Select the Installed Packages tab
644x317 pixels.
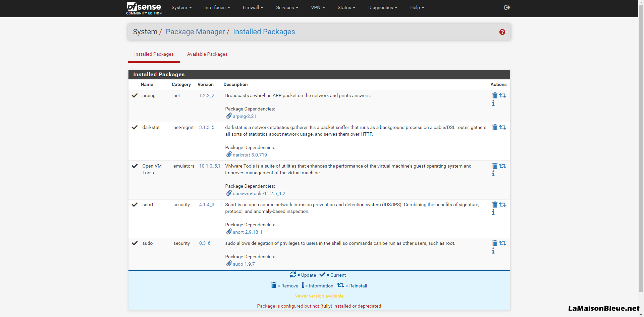[154, 54]
